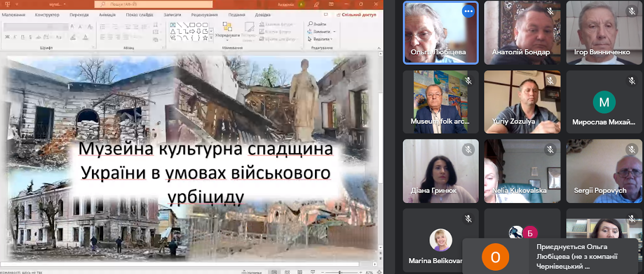Toggle italic (К) formatting
644x274 pixels.
click(15, 37)
